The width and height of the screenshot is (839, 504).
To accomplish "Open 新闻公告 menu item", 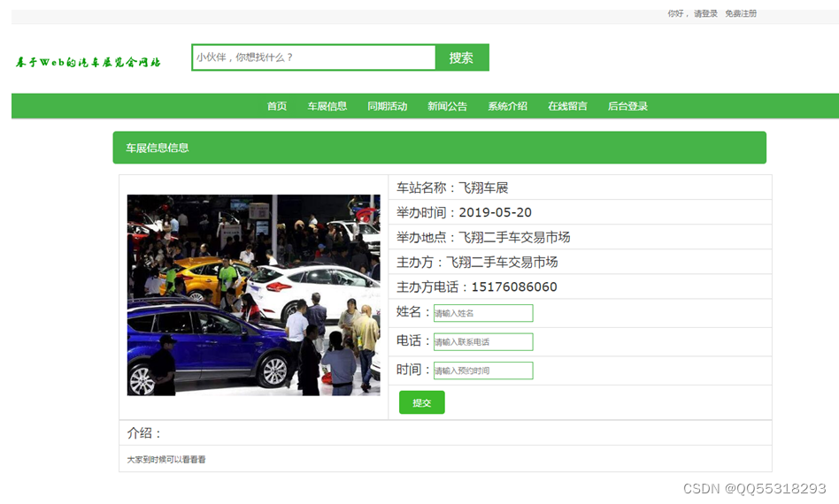I will [447, 106].
